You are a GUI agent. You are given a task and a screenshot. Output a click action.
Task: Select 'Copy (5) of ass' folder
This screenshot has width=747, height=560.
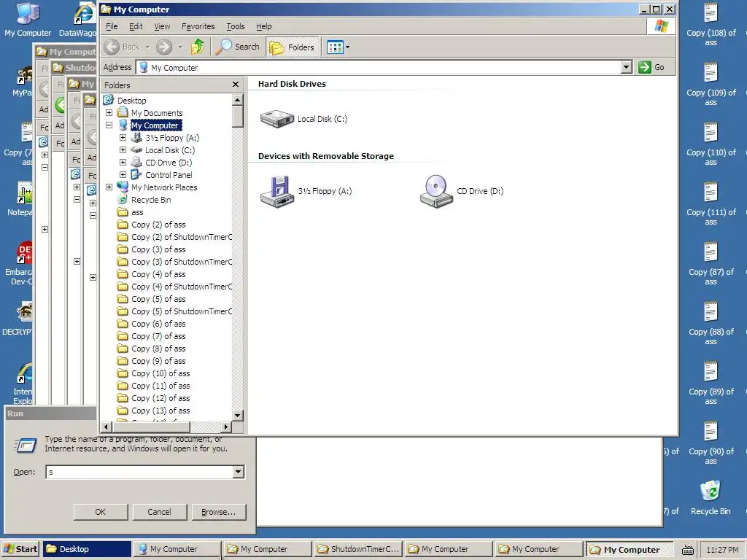click(158, 298)
